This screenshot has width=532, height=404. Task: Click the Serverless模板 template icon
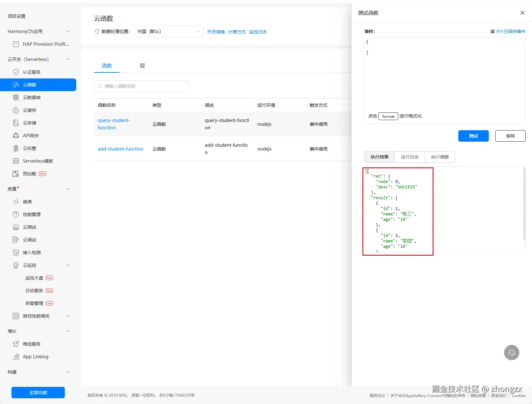point(16,161)
